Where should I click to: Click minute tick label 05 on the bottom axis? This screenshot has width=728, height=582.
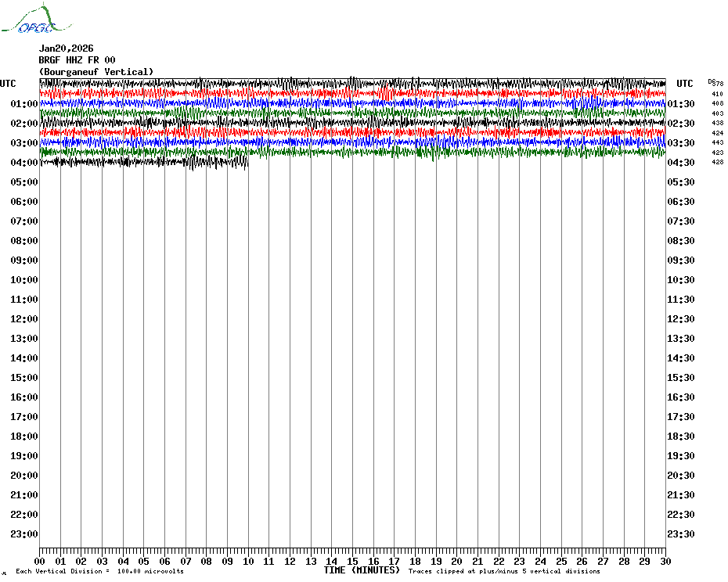144,561
